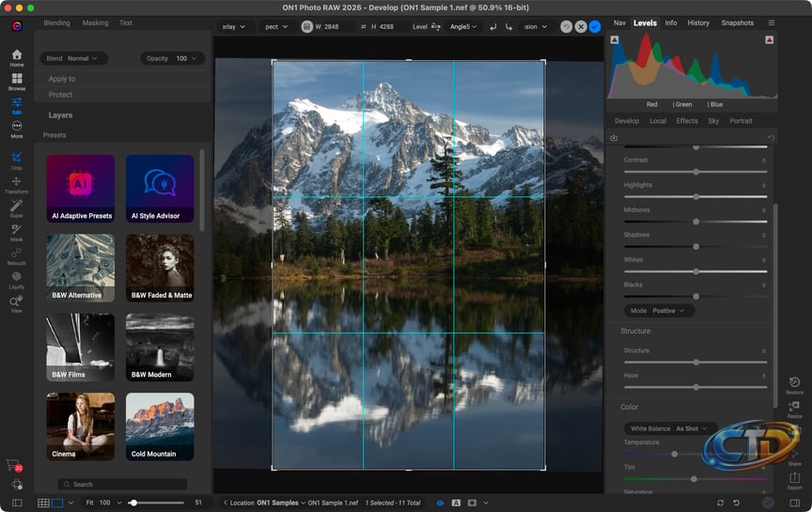Rotate crop counter-clockwise arrow icon

tap(493, 27)
